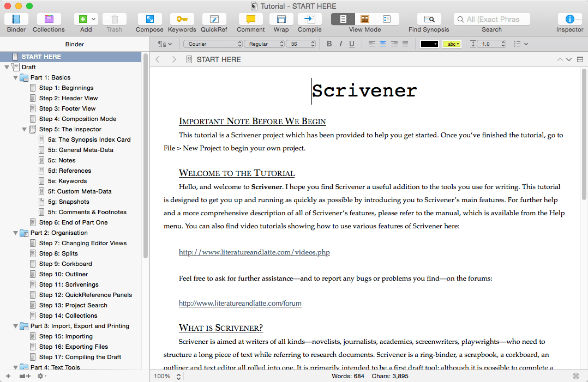Add a Comment via toolbar icon
The width and height of the screenshot is (588, 382).
click(x=250, y=19)
